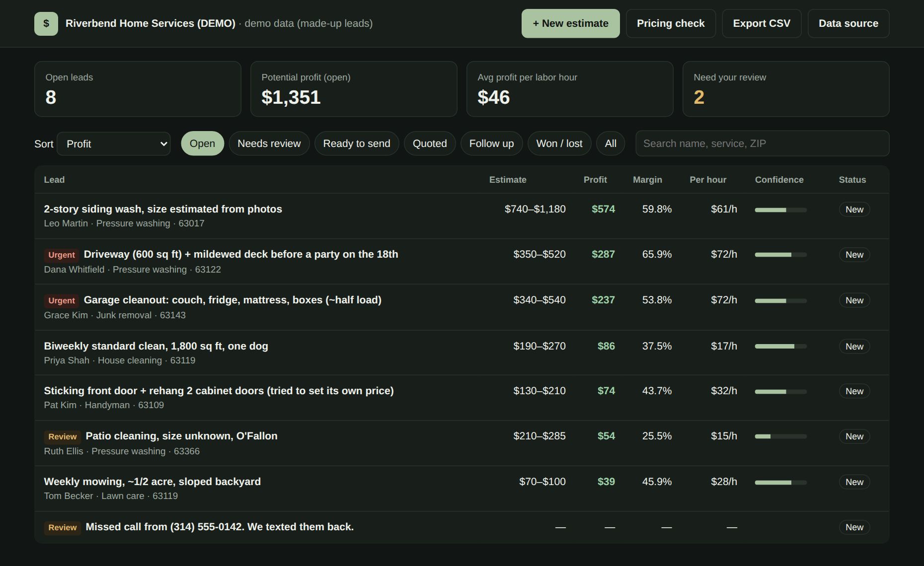This screenshot has height=566, width=924.
Task: Click the Open leads summary card
Action: pos(138,89)
